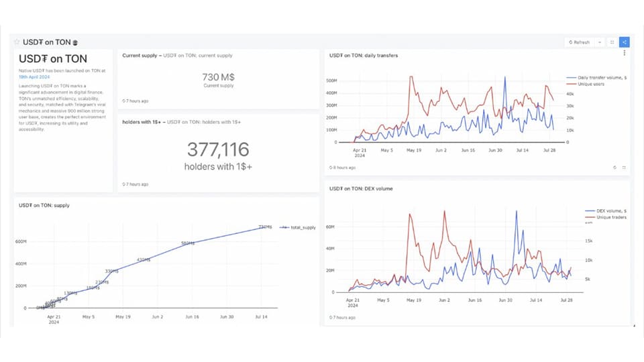Expand the daily transfers widget
Viewport: 644px width, 362px height.
point(624,168)
